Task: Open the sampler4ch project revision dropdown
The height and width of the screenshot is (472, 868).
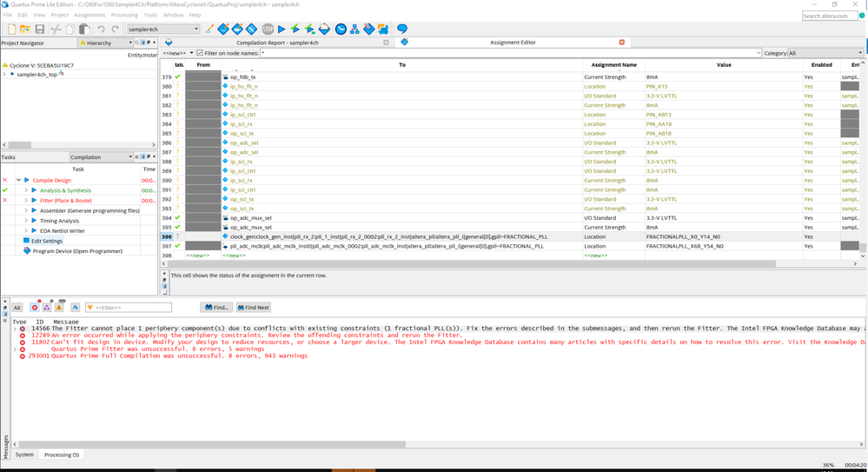Action: point(163,30)
